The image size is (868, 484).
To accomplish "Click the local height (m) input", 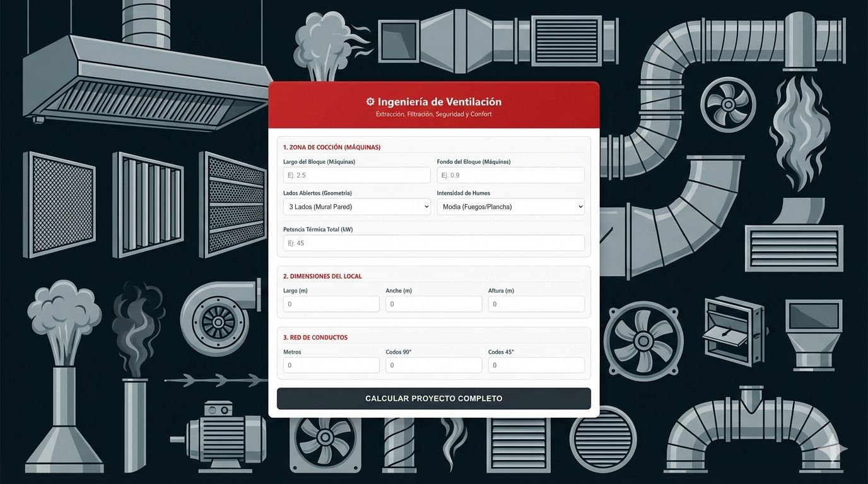I will click(536, 304).
